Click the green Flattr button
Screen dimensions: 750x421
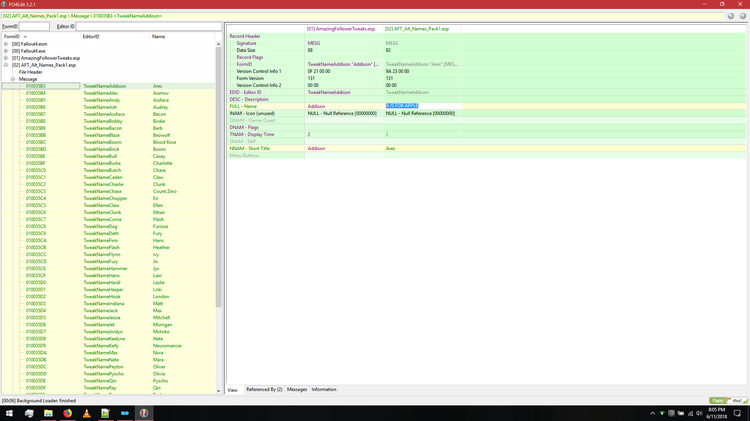(x=717, y=400)
